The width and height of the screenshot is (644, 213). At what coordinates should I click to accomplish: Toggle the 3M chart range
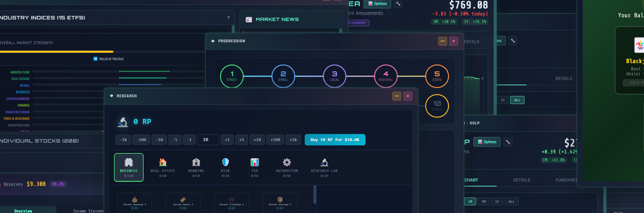pyautogui.click(x=483, y=202)
